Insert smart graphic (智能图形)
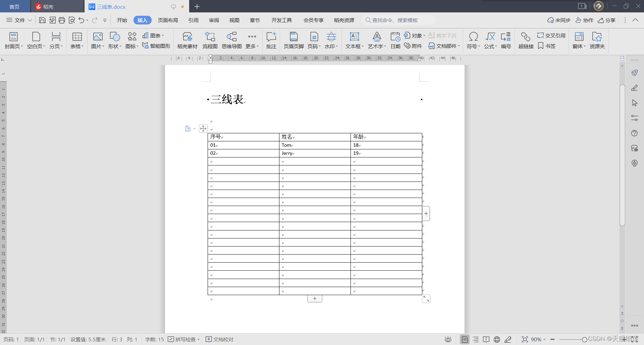 coord(156,46)
